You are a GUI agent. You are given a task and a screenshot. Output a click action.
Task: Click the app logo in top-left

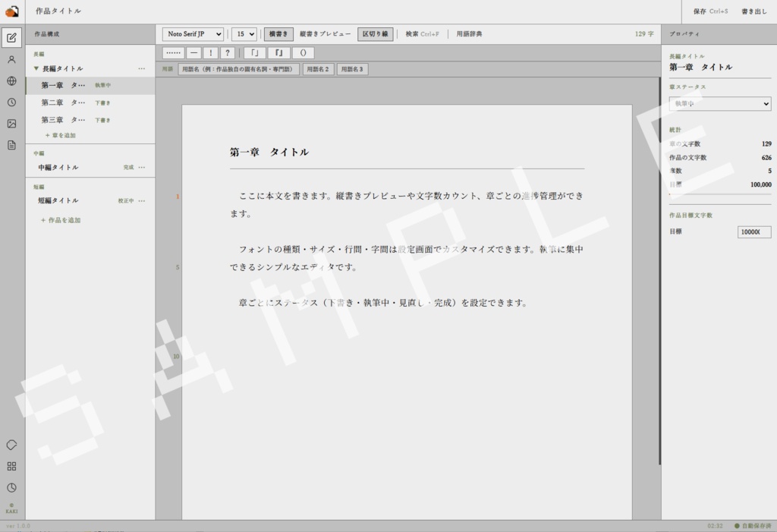[x=12, y=11]
